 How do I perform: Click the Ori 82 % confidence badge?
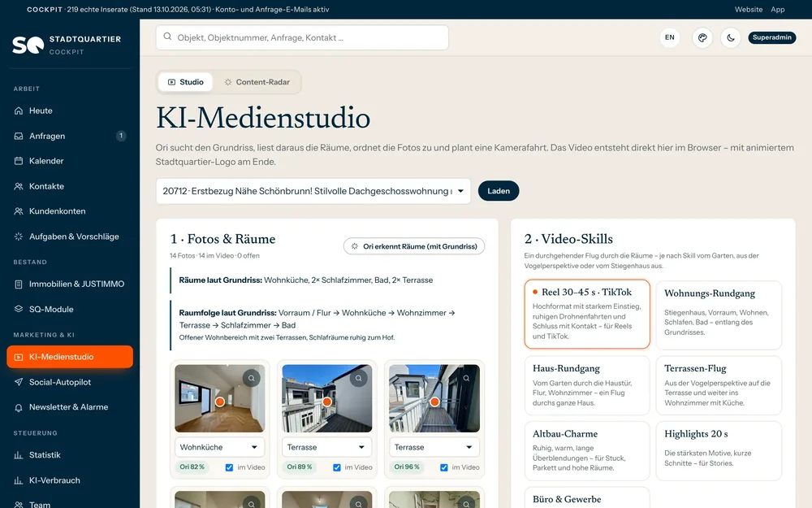(192, 467)
